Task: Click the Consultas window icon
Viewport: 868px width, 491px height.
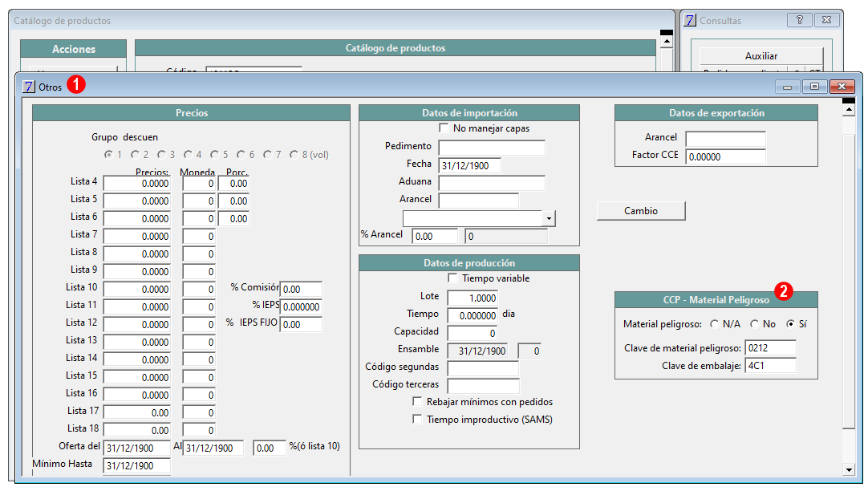Action: tap(690, 21)
